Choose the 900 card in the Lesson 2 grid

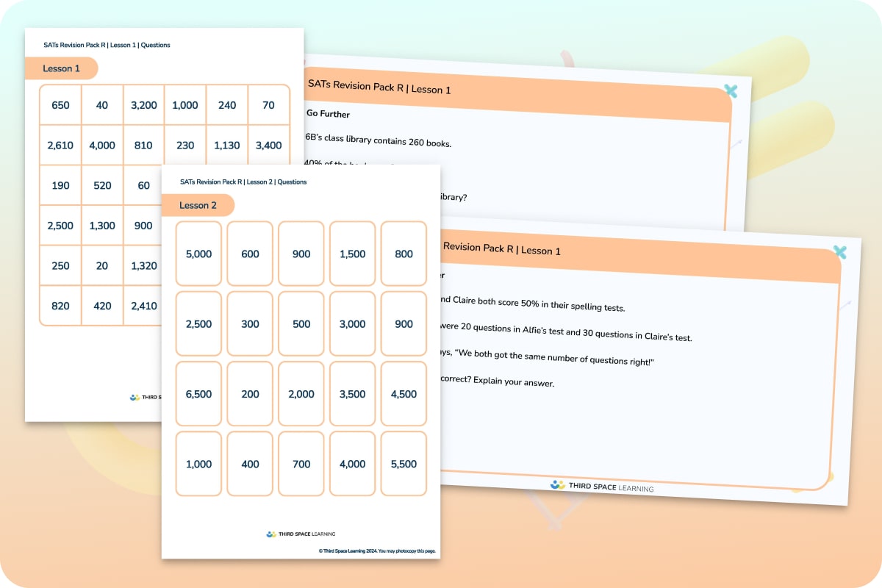[x=301, y=254]
